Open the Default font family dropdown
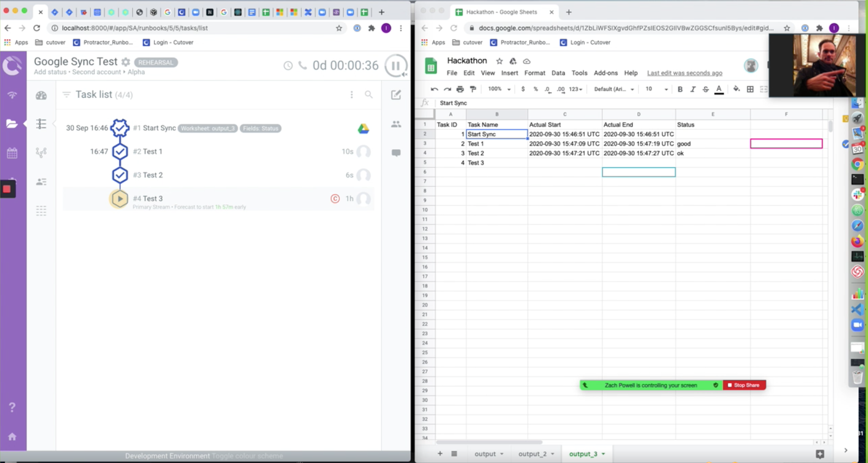This screenshot has height=463, width=868. point(614,89)
